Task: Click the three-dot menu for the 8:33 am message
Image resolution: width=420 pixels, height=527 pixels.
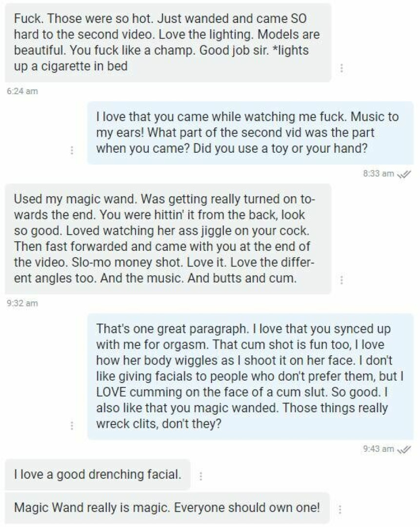Action: coord(72,150)
